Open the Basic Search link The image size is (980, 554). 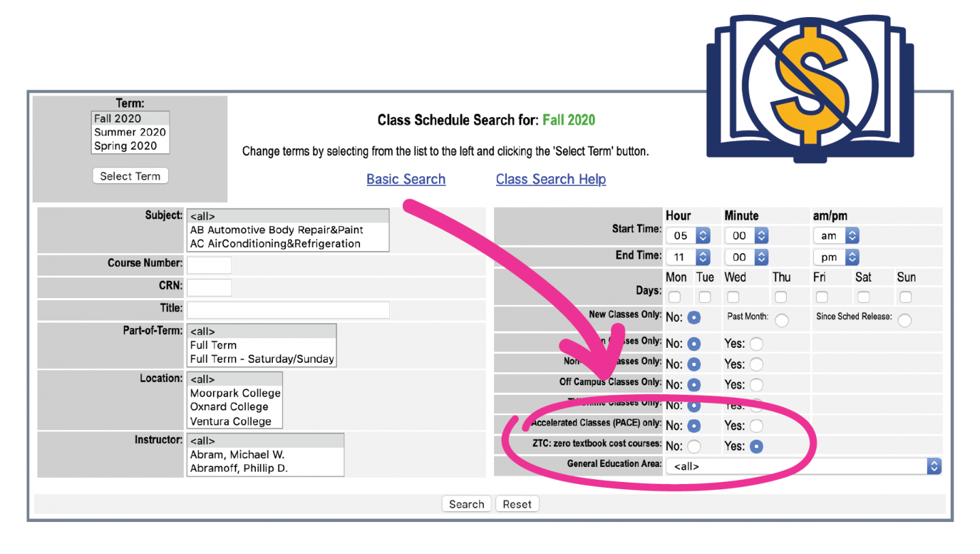[406, 179]
